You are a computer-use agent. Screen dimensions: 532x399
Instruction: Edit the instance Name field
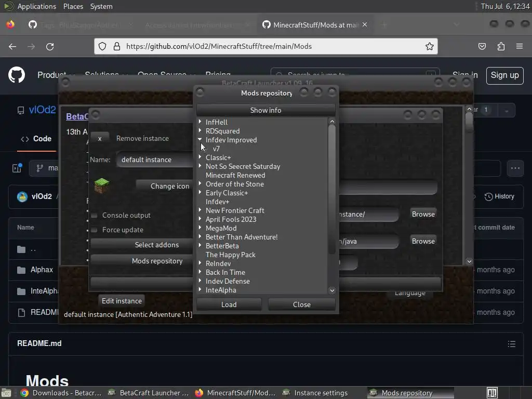155,159
